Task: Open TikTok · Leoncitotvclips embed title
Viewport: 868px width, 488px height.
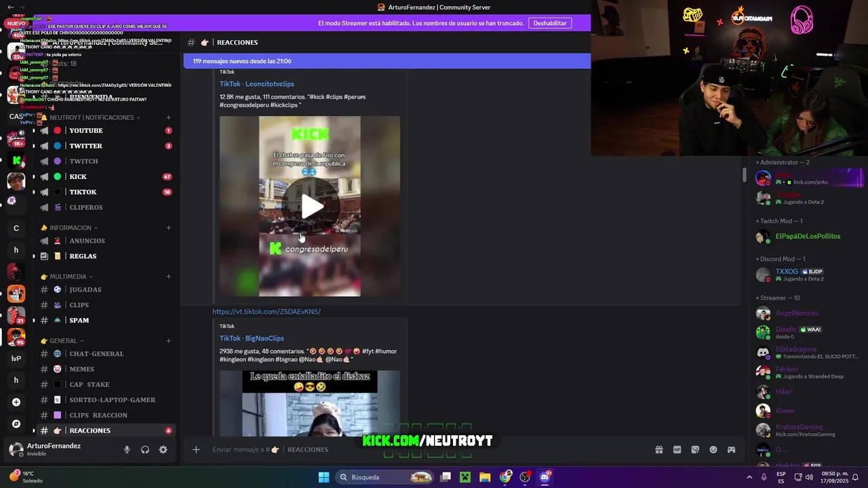Action: click(256, 84)
